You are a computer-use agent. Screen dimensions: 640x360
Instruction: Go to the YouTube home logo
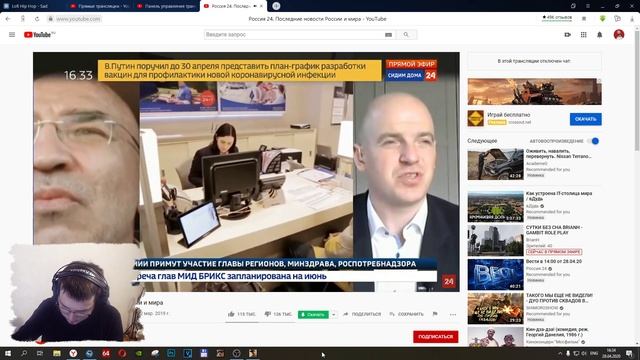tap(39, 35)
